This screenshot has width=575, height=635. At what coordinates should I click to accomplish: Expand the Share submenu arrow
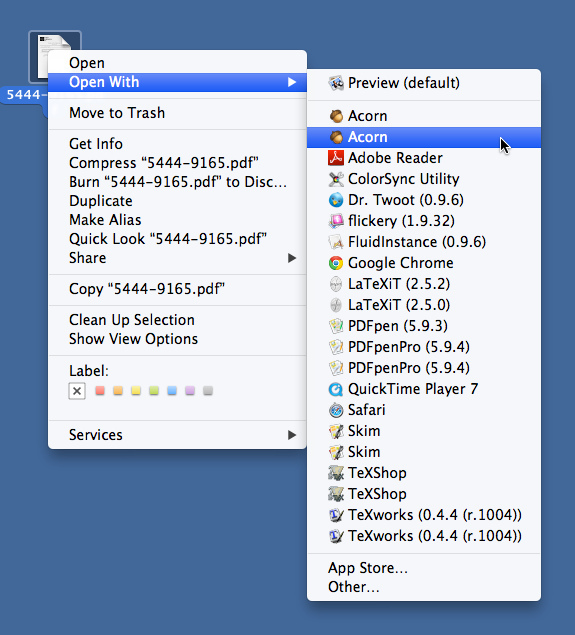(x=292, y=258)
